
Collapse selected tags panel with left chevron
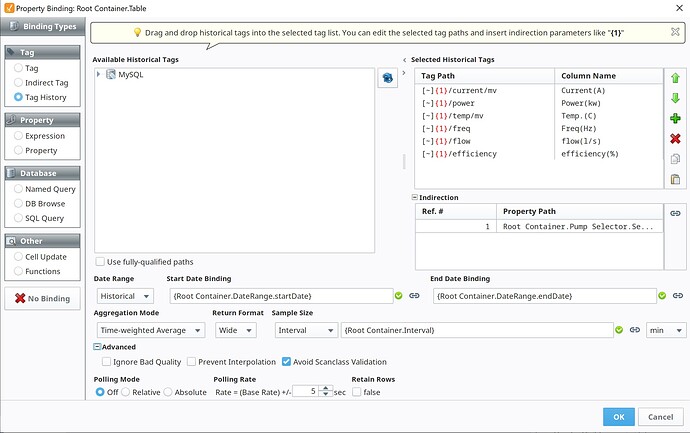point(404,60)
